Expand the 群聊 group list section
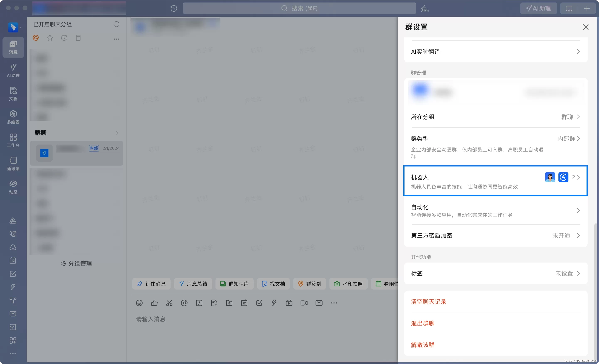The height and width of the screenshot is (364, 599). [117, 133]
